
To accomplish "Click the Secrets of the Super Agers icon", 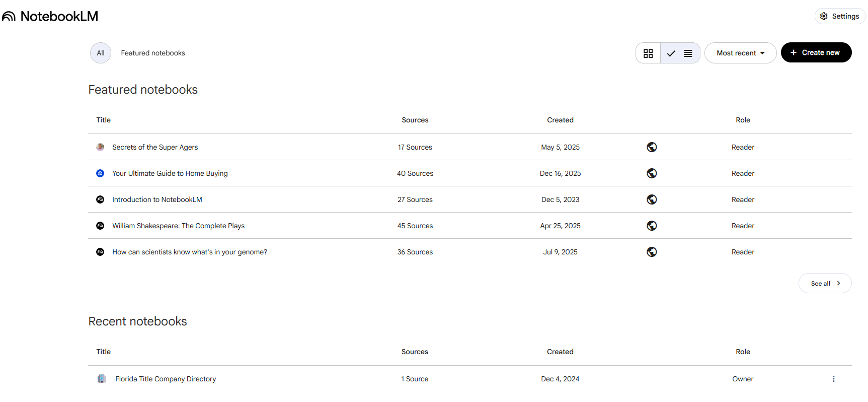I will pos(100,147).
